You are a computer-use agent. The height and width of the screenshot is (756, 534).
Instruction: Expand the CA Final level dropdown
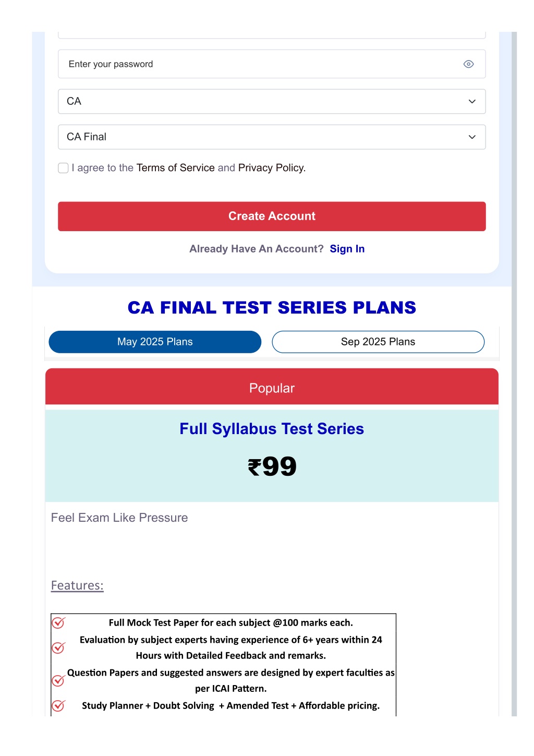pos(272,137)
